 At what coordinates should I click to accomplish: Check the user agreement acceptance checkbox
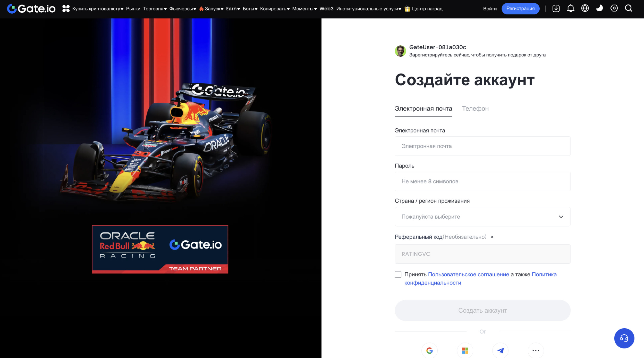[398, 274]
